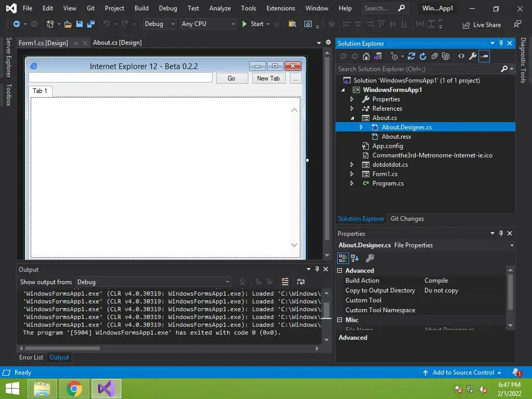Pin the Solution Explorer panel auto-hide icon
The width and height of the screenshot is (532, 399).
(501, 43)
